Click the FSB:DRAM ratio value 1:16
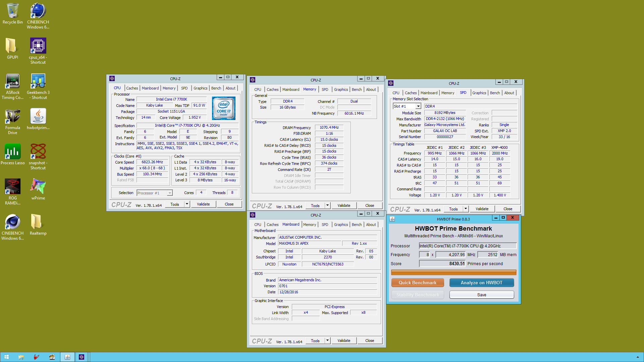 329,133
